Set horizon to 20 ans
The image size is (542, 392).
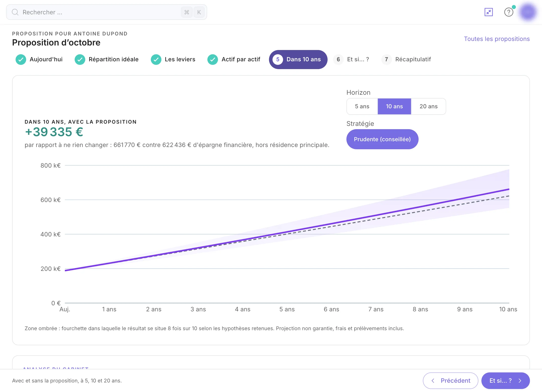point(428,107)
